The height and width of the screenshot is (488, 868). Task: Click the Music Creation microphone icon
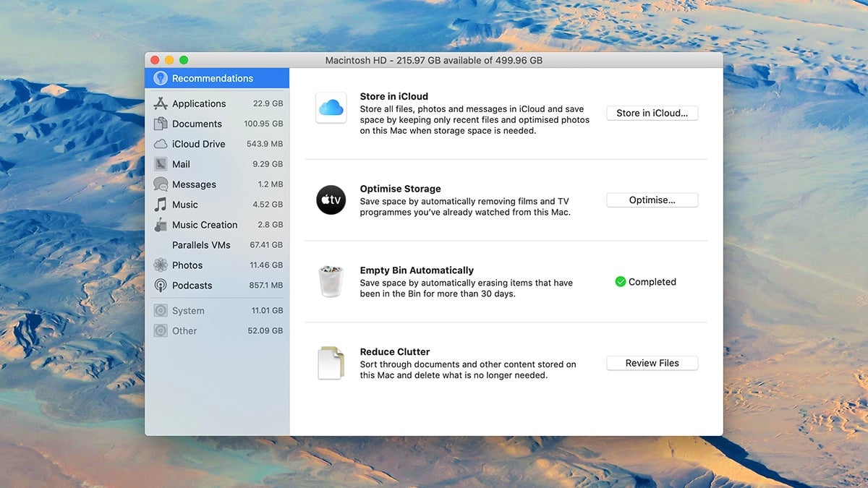(x=161, y=224)
